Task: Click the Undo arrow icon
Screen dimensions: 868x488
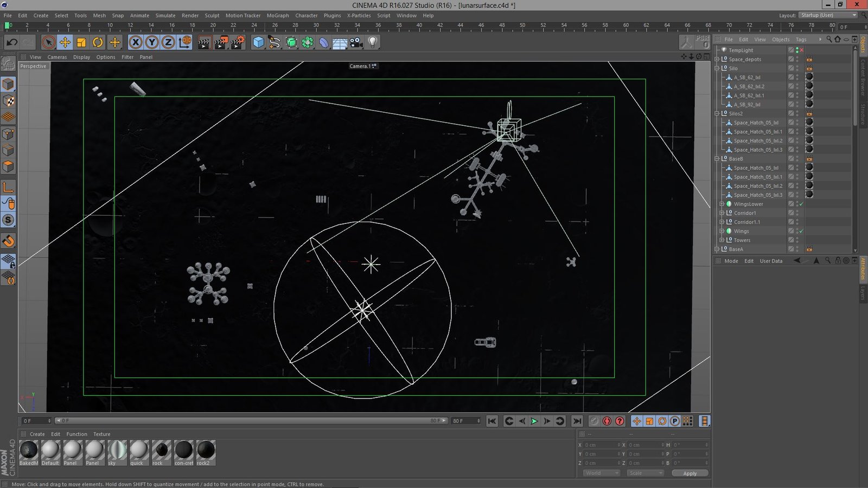Action: (12, 42)
